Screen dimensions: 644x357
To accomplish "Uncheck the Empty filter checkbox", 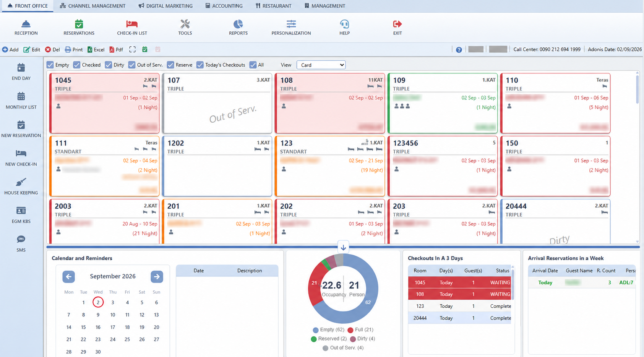I will 50,65.
